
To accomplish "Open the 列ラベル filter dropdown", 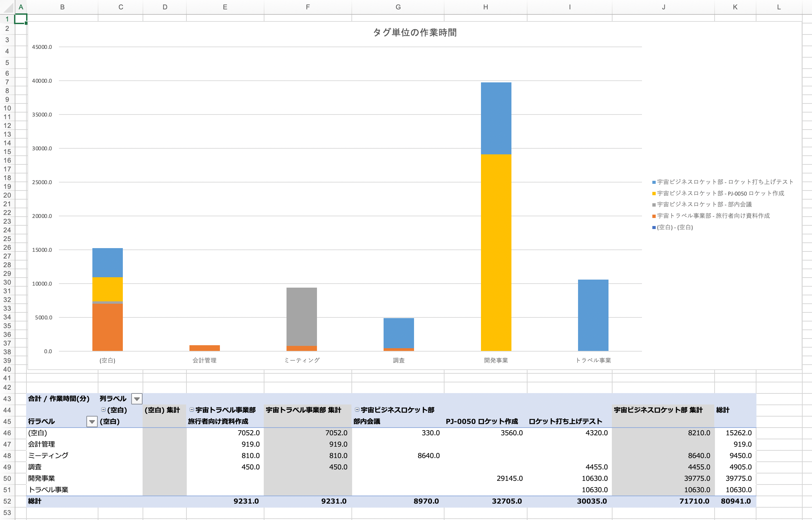I will 137,399.
